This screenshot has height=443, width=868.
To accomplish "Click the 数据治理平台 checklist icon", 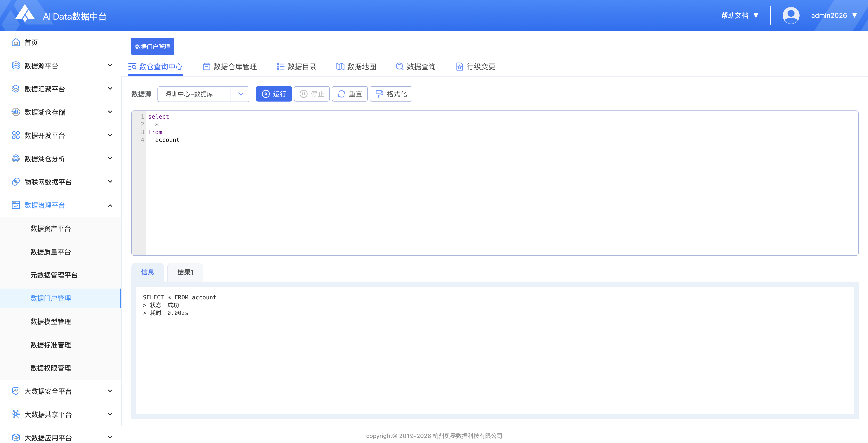I will 16,205.
